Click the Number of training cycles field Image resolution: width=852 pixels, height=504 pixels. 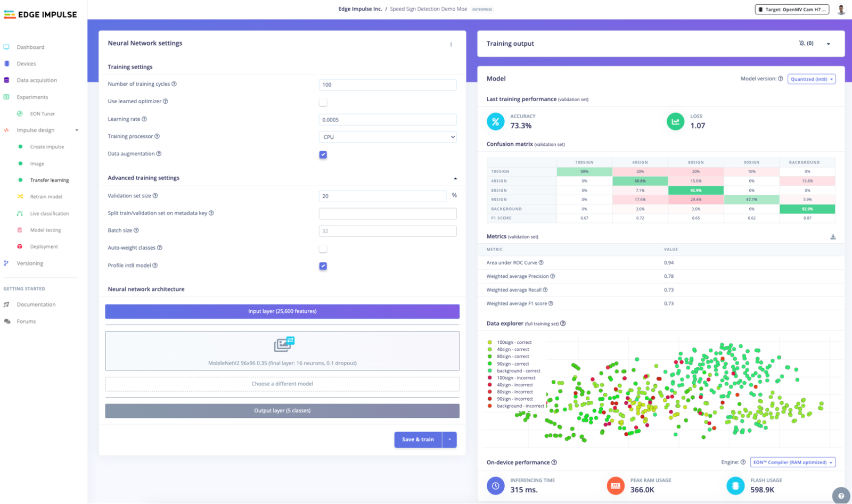pos(388,85)
